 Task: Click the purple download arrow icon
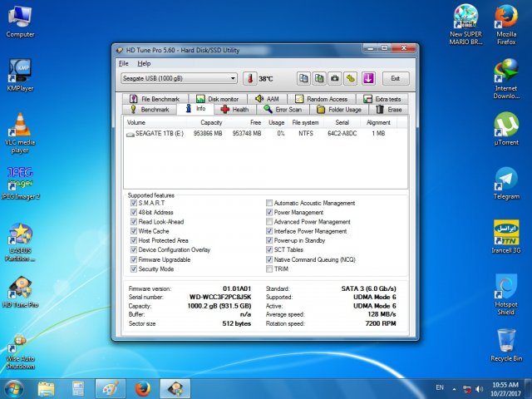click(368, 78)
